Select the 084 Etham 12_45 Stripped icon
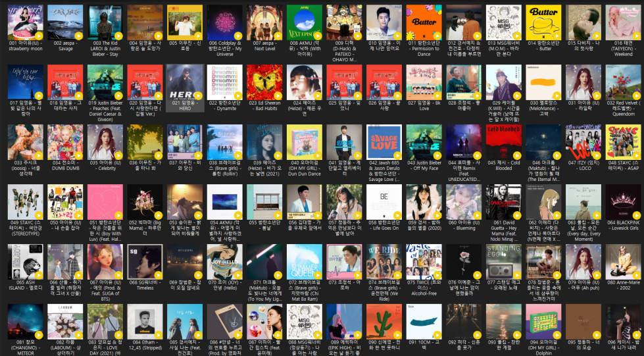 (145, 322)
